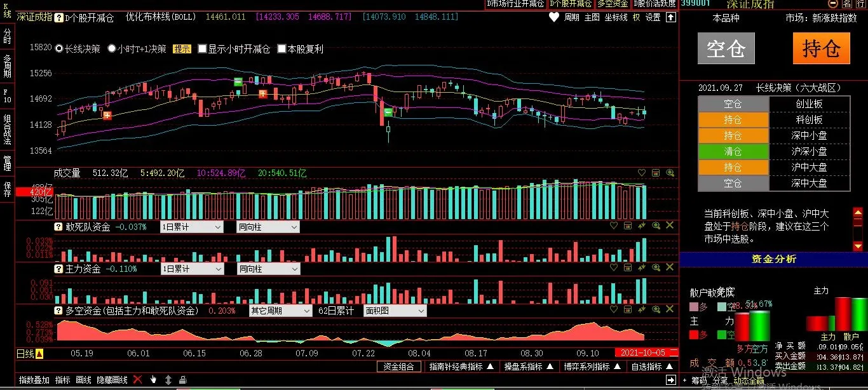Click the zoom icon in the 主力资金 panel header
The image size is (868, 390).
pos(656,267)
